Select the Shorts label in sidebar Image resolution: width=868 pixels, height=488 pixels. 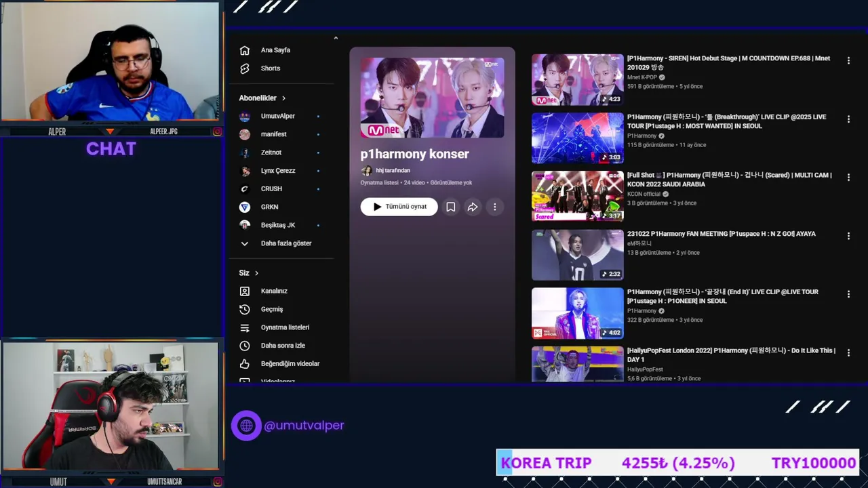pyautogui.click(x=271, y=68)
